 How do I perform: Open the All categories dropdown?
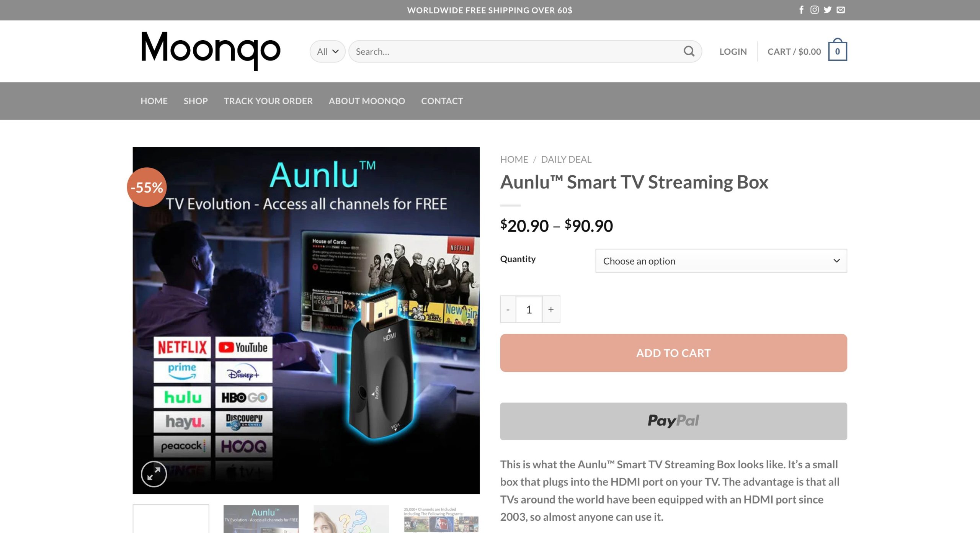(328, 51)
